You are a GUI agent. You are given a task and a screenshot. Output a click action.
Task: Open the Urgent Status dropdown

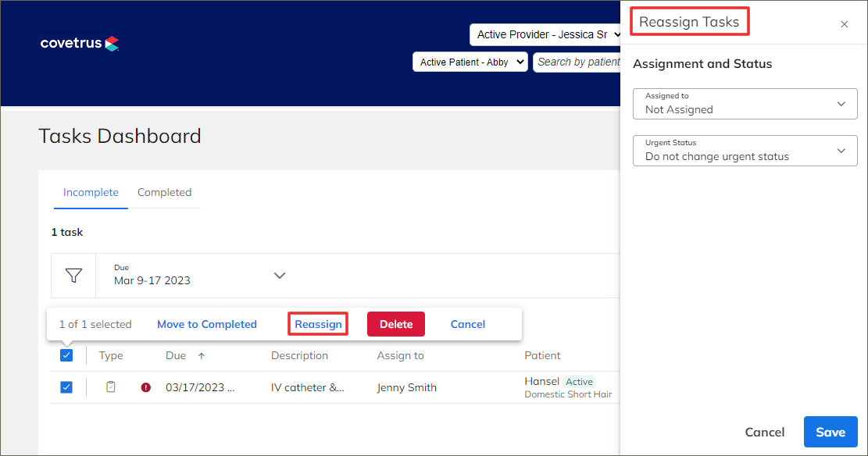[x=744, y=150]
